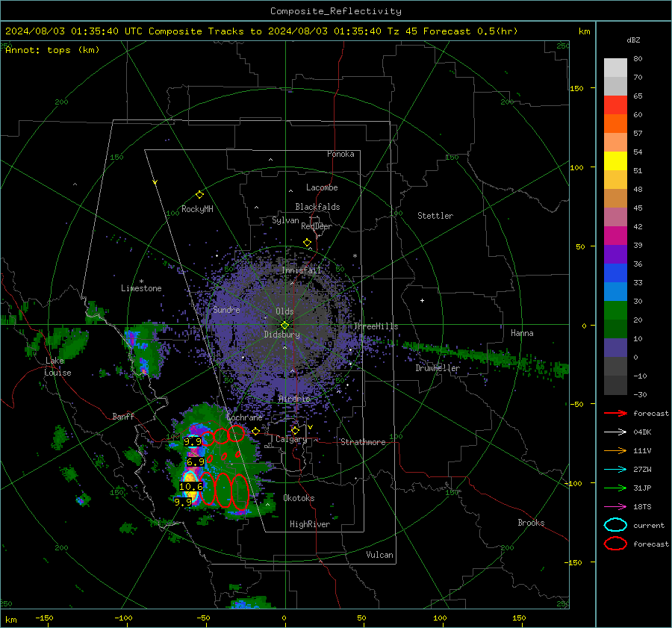Click the Okotoks city label

click(299, 498)
